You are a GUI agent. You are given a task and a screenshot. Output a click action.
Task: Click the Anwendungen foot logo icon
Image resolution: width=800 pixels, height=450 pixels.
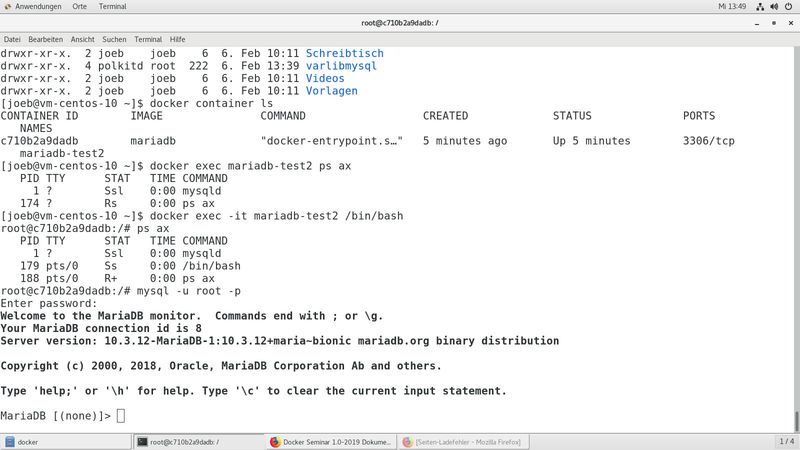(x=7, y=6)
